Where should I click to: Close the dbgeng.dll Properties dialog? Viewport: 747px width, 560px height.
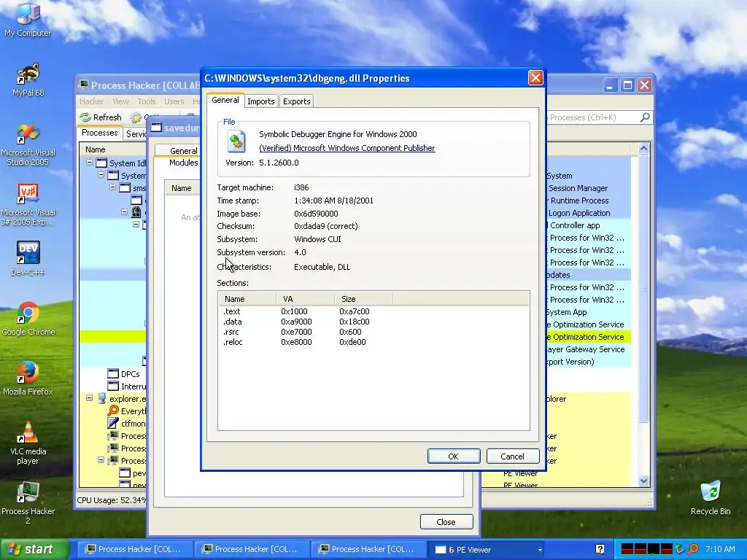pyautogui.click(x=535, y=77)
